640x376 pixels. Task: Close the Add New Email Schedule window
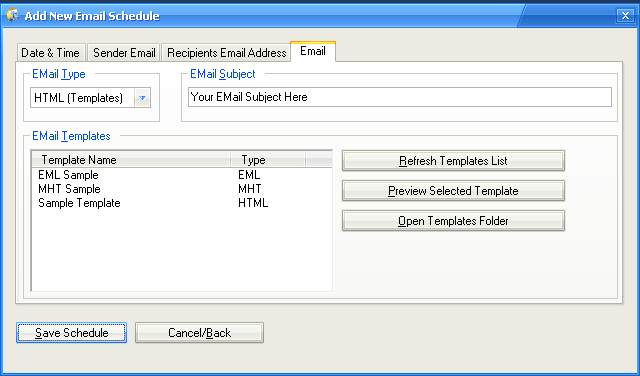click(x=625, y=16)
